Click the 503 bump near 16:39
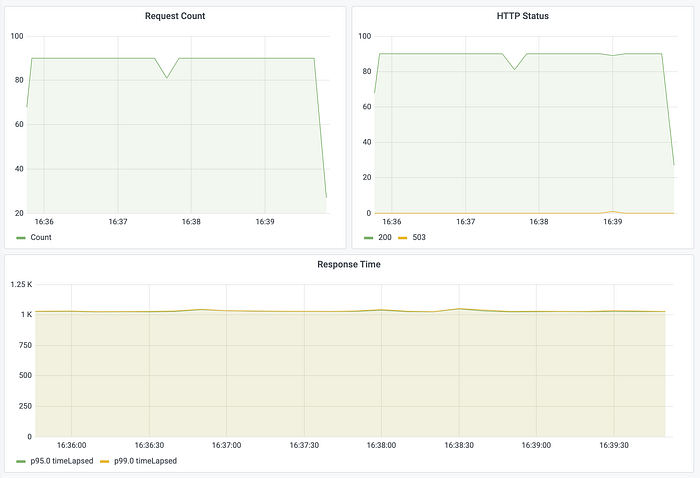Screen dimensions: 700x478 [612, 212]
